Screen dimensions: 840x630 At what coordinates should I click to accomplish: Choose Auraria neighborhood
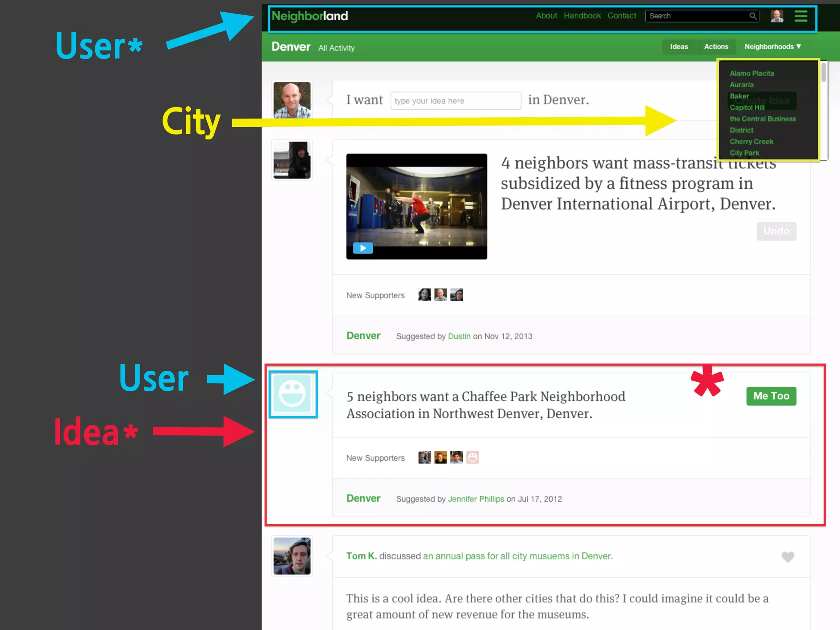(742, 85)
